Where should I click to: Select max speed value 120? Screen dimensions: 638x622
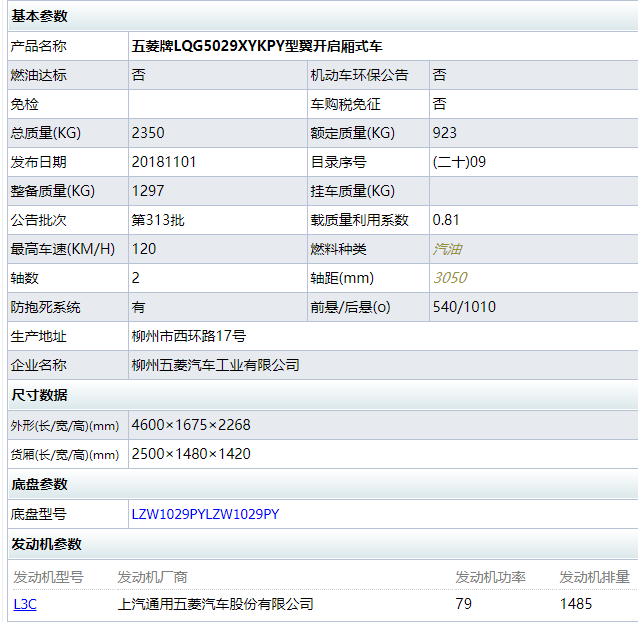coord(144,249)
